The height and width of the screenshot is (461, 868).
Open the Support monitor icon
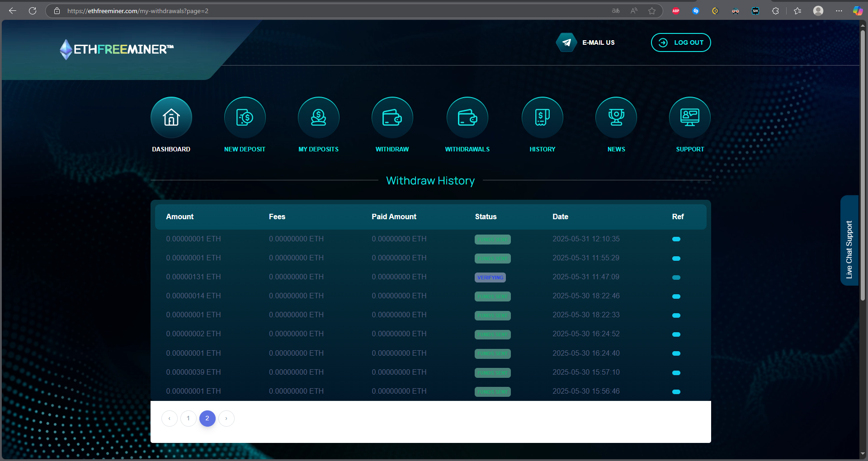tap(690, 118)
